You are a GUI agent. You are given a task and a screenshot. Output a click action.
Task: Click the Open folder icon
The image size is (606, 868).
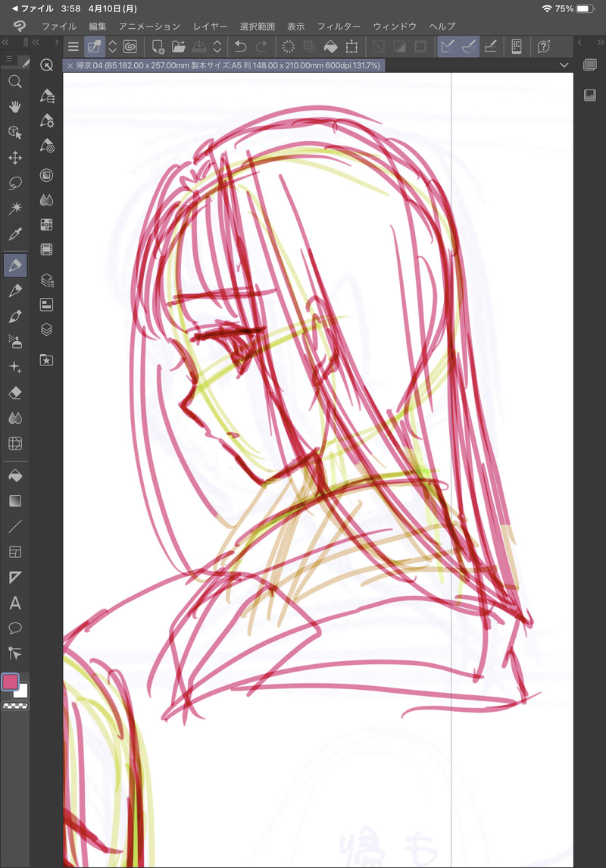pos(178,46)
